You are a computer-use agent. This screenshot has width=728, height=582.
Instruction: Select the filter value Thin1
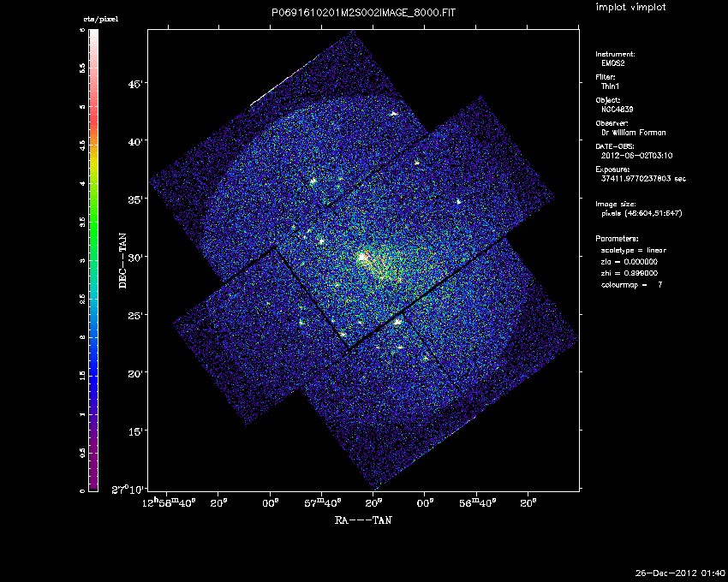(x=610, y=86)
